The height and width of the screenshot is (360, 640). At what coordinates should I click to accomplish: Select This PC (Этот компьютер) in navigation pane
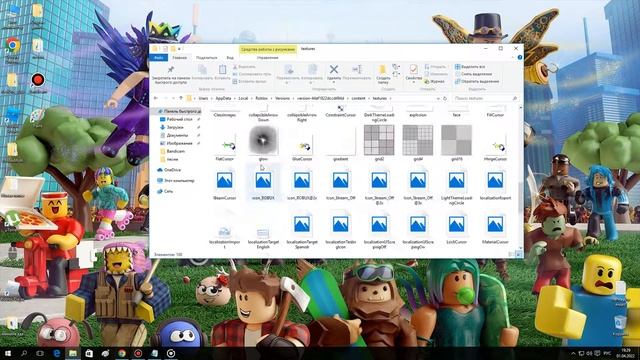(176, 180)
